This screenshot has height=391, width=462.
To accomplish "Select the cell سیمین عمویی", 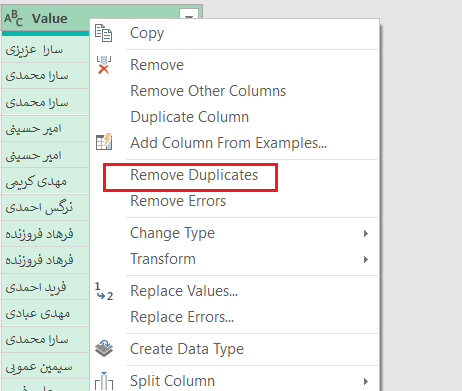I will click(x=45, y=366).
